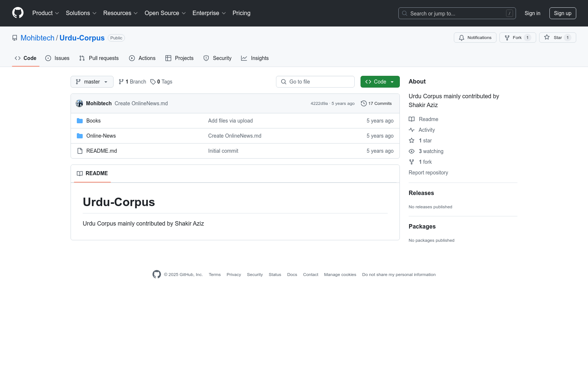
Task: Open the Pull requests tab
Action: click(x=99, y=58)
